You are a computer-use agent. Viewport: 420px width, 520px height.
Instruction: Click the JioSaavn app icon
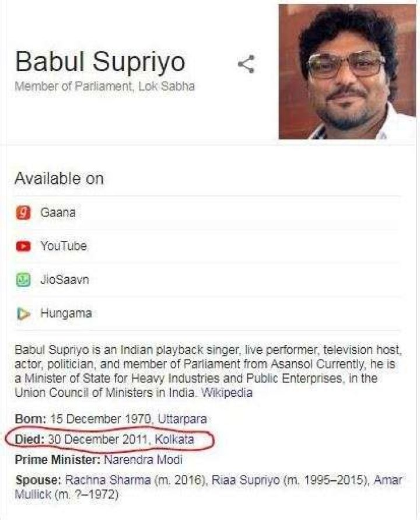23,280
